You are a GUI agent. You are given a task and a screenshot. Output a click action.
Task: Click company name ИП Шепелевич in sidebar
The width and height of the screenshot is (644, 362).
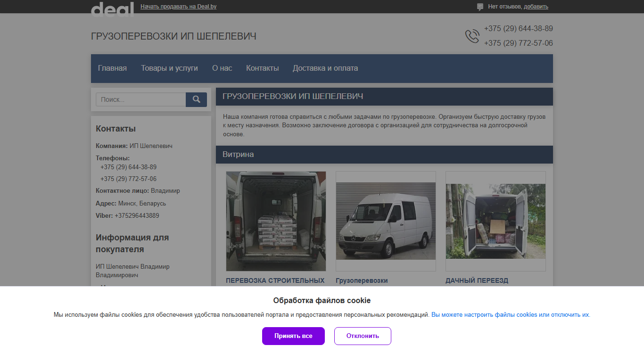pos(151,146)
